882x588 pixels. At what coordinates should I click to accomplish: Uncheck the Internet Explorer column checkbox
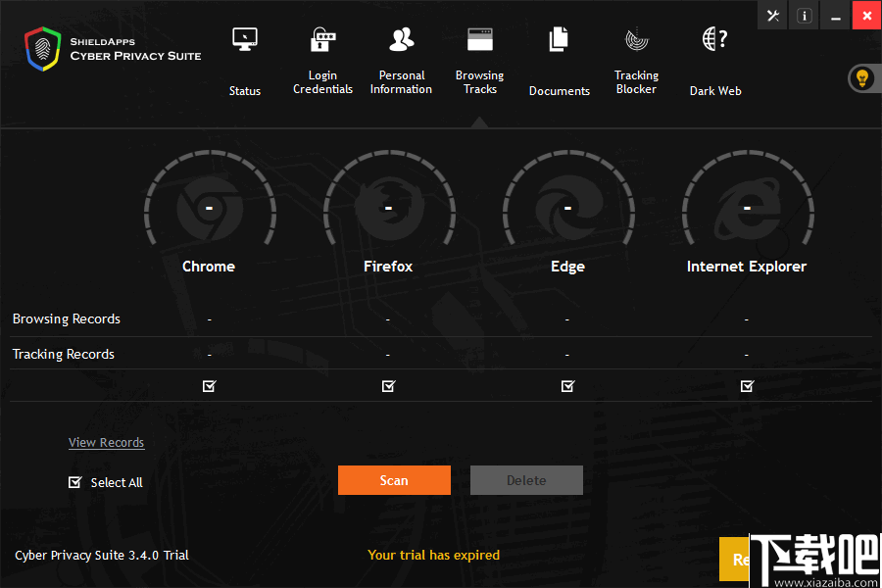[747, 386]
